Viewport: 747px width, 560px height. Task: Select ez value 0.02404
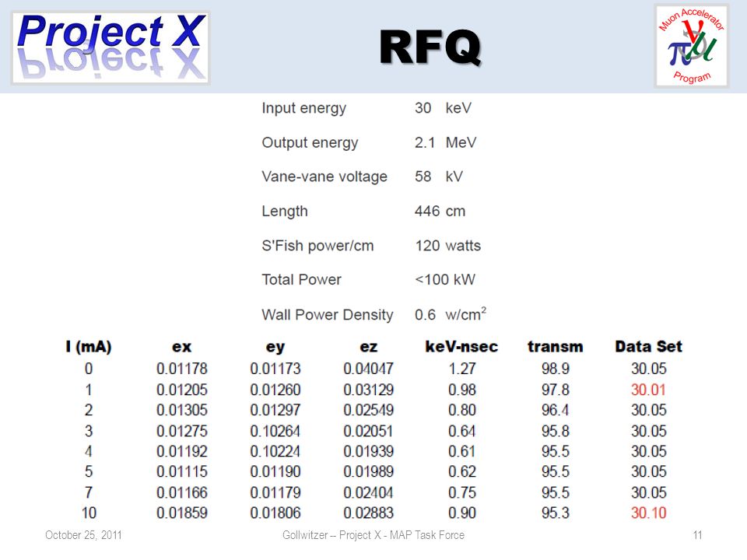[x=369, y=493]
